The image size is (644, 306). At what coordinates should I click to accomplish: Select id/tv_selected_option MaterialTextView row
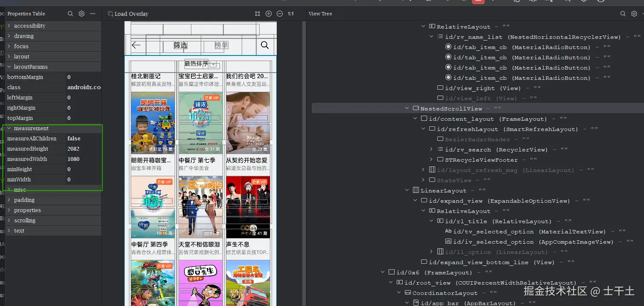(x=478, y=232)
